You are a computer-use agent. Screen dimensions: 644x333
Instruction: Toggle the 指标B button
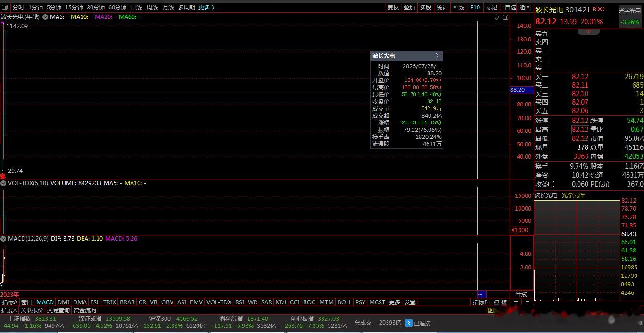(480, 302)
